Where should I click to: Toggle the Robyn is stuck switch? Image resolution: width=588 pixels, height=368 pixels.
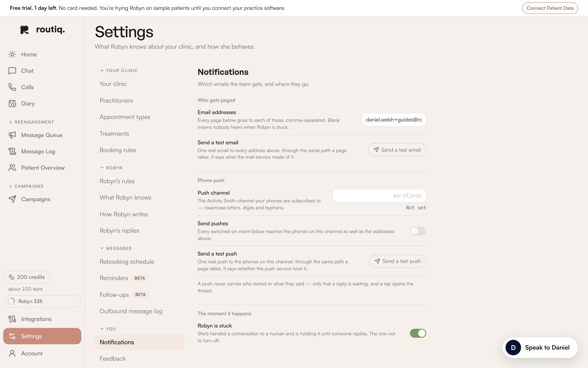click(418, 333)
